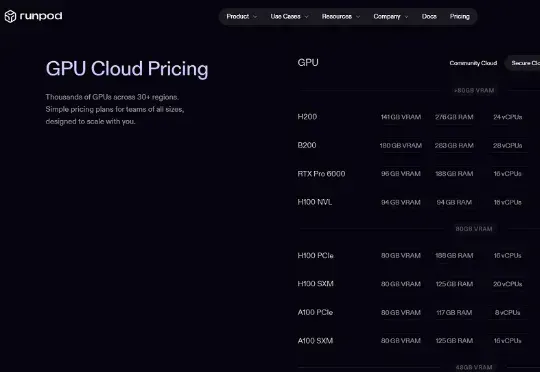
Task: Expand the Use Cases chevron
Action: (x=307, y=17)
